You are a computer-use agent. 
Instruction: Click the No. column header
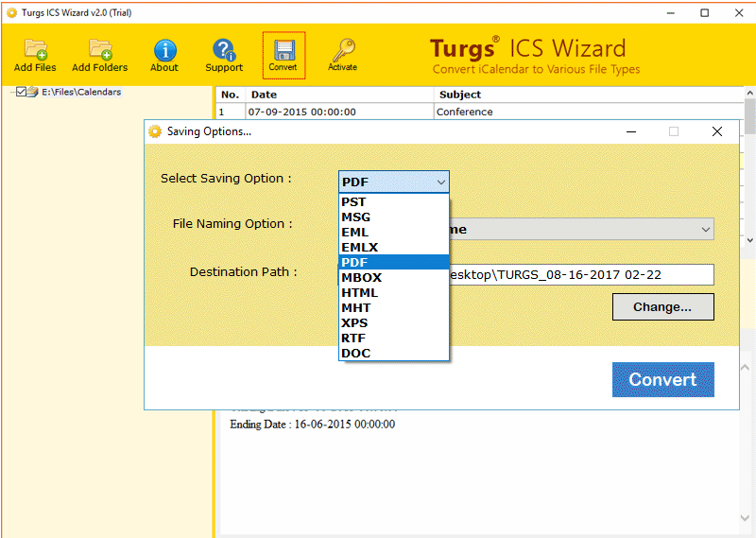[x=231, y=95]
